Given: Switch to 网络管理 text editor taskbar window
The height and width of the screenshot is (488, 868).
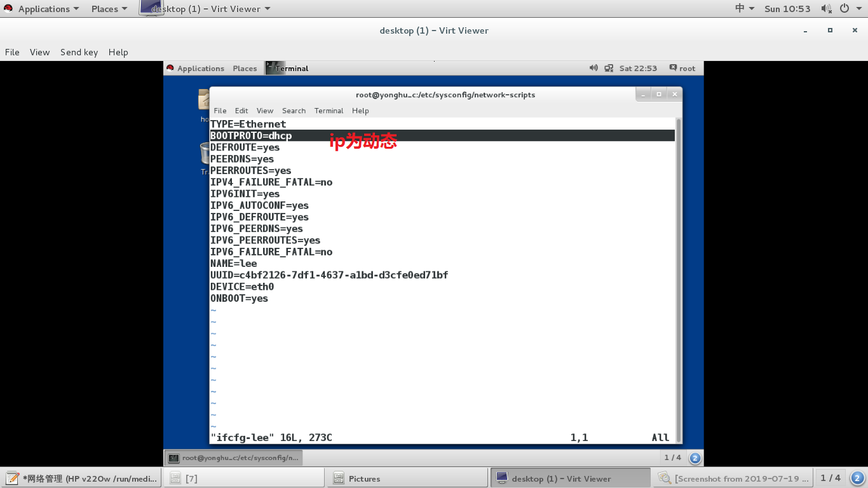Looking at the screenshot, I should pyautogui.click(x=81, y=478).
